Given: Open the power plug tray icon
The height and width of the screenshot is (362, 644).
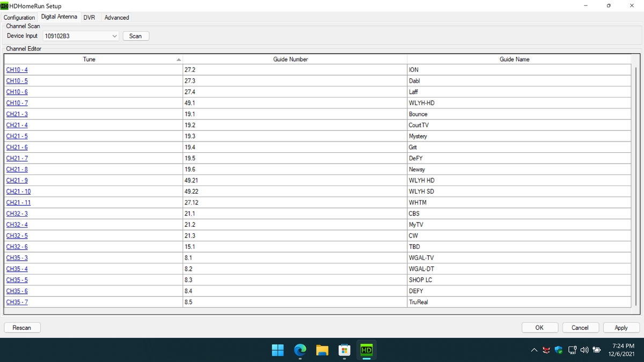Looking at the screenshot, I should coord(596,350).
